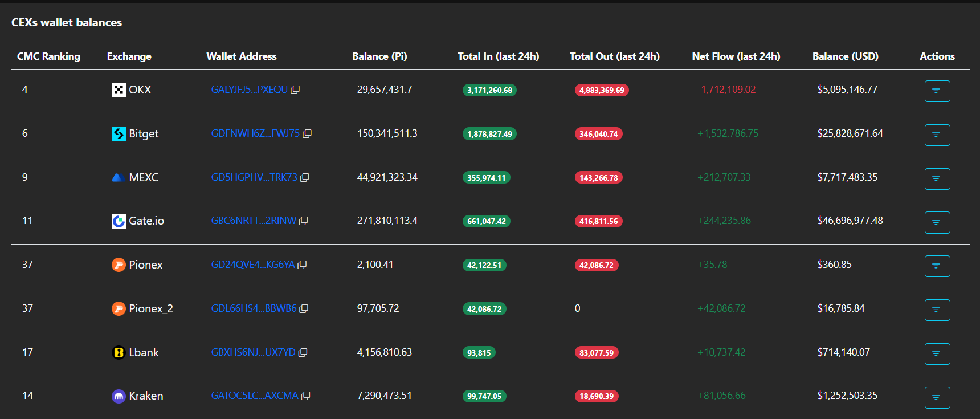Click the CEXs wallet balances heading

67,22
